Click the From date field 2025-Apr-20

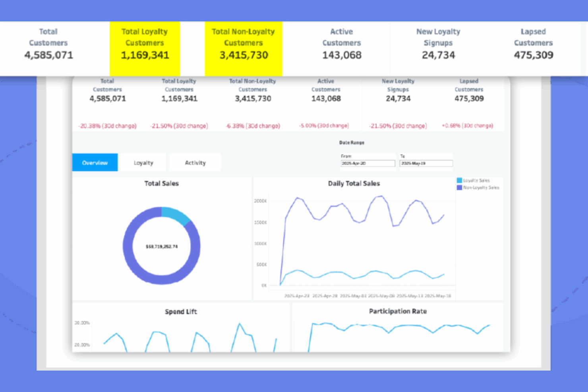click(368, 163)
